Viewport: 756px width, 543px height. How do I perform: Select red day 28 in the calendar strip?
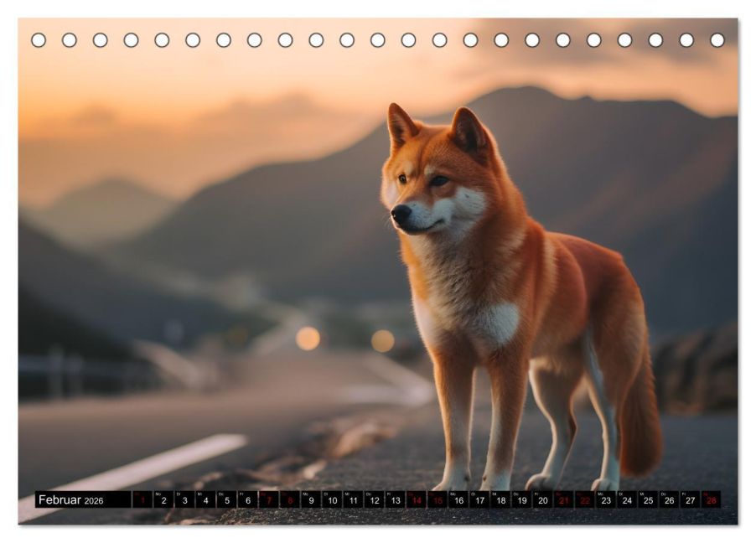pyautogui.click(x=712, y=499)
